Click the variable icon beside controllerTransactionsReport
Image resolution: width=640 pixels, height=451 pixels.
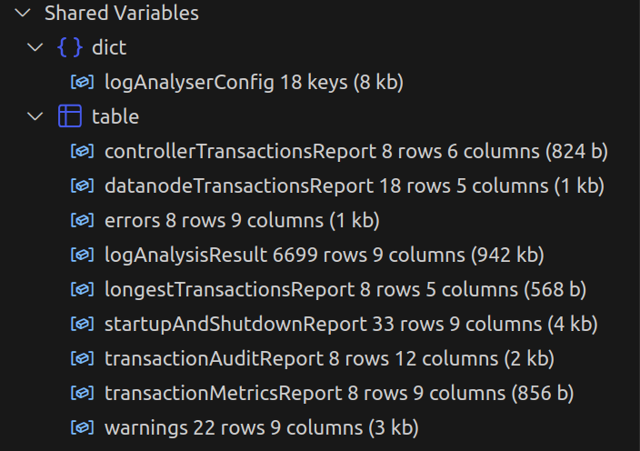(x=83, y=152)
